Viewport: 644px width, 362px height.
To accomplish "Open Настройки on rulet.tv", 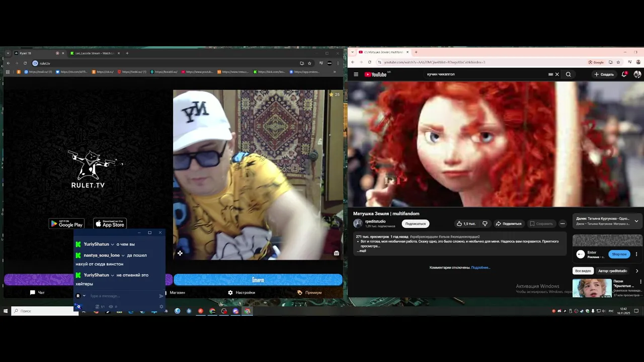I will click(242, 293).
